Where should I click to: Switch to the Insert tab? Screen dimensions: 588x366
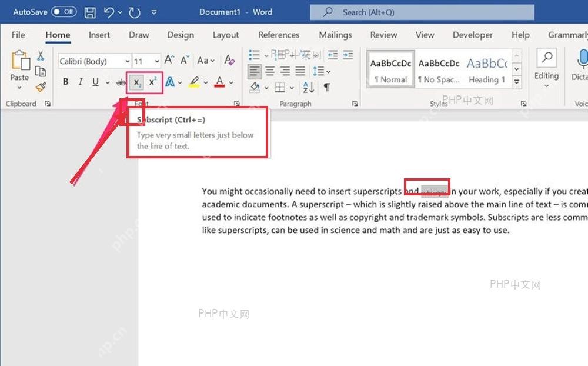99,35
